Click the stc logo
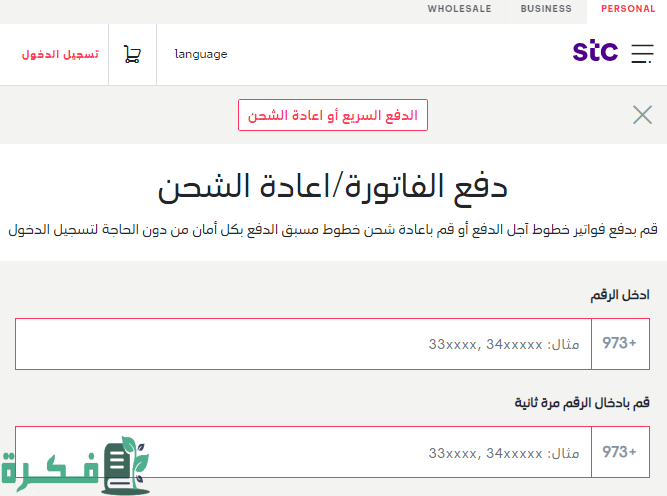The width and height of the screenshot is (667, 496). pos(595,51)
